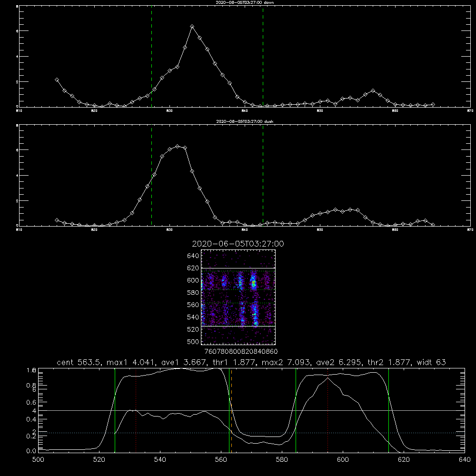Click the red dotted line near 595
Viewport: 476px width, 476px height.
click(x=328, y=410)
